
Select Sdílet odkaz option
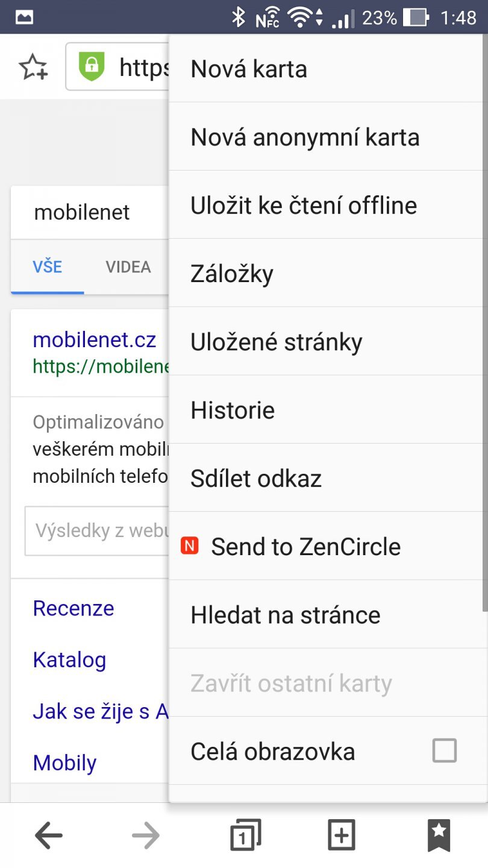pos(256,479)
